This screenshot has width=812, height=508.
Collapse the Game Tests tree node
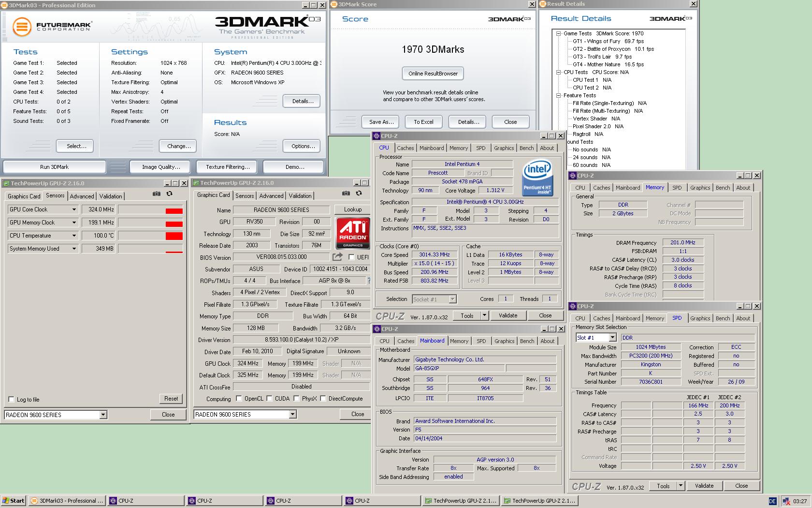pos(558,34)
